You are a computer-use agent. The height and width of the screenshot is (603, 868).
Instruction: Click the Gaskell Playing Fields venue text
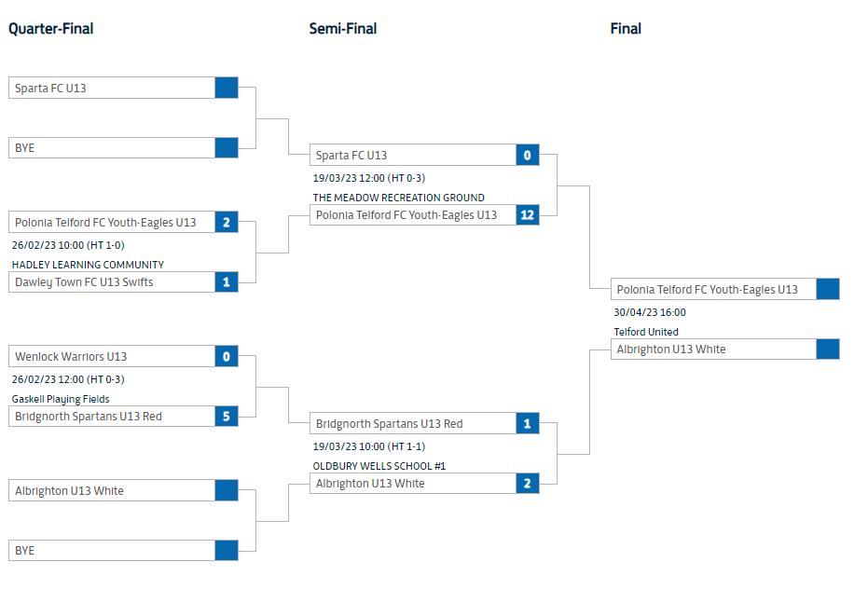coord(61,399)
